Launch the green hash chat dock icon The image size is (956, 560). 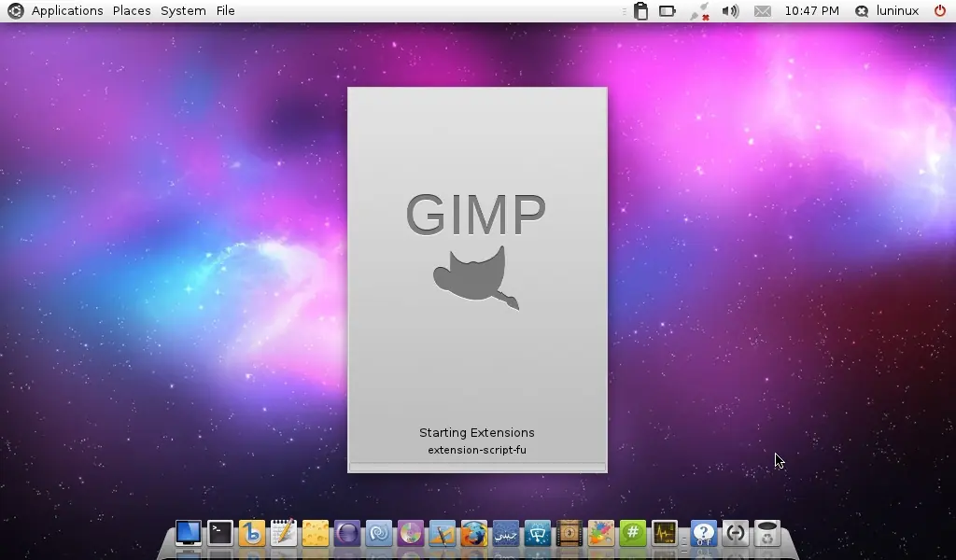tap(632, 533)
